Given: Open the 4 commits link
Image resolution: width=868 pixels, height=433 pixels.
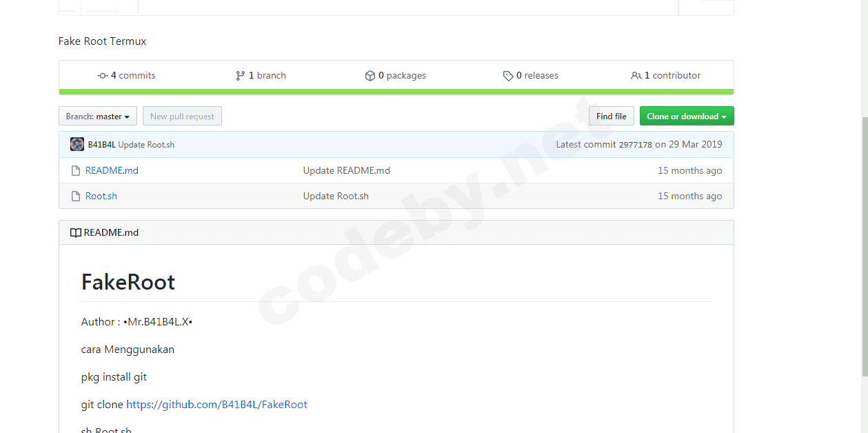Looking at the screenshot, I should point(127,76).
